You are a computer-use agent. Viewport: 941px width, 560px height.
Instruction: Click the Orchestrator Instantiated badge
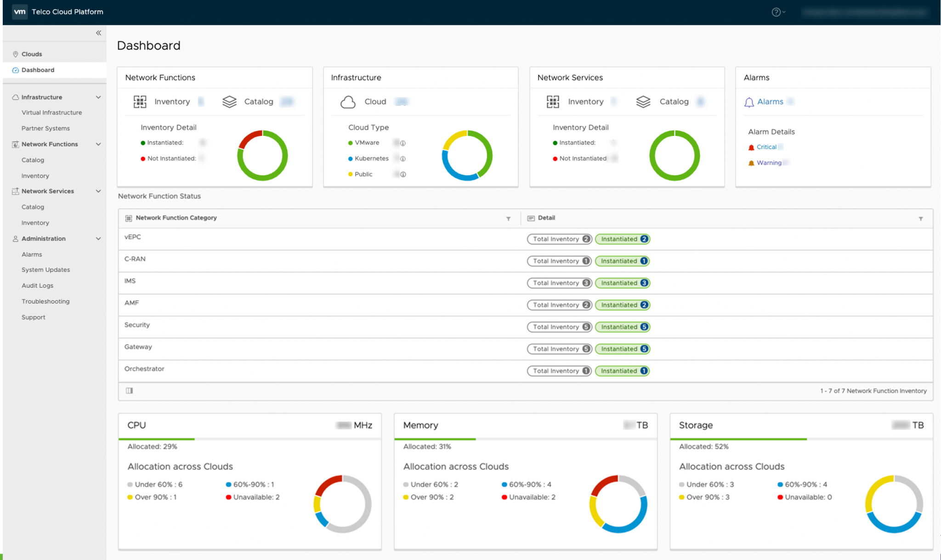click(x=623, y=371)
